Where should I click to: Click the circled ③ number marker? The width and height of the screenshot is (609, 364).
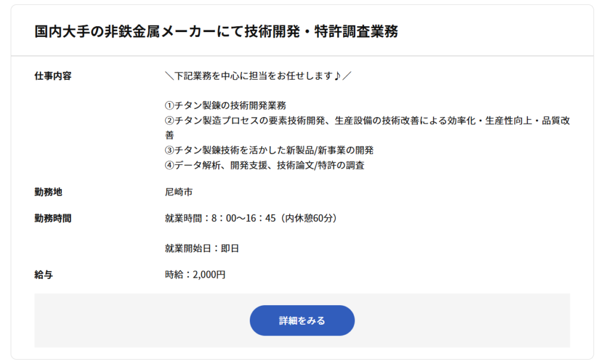point(169,150)
